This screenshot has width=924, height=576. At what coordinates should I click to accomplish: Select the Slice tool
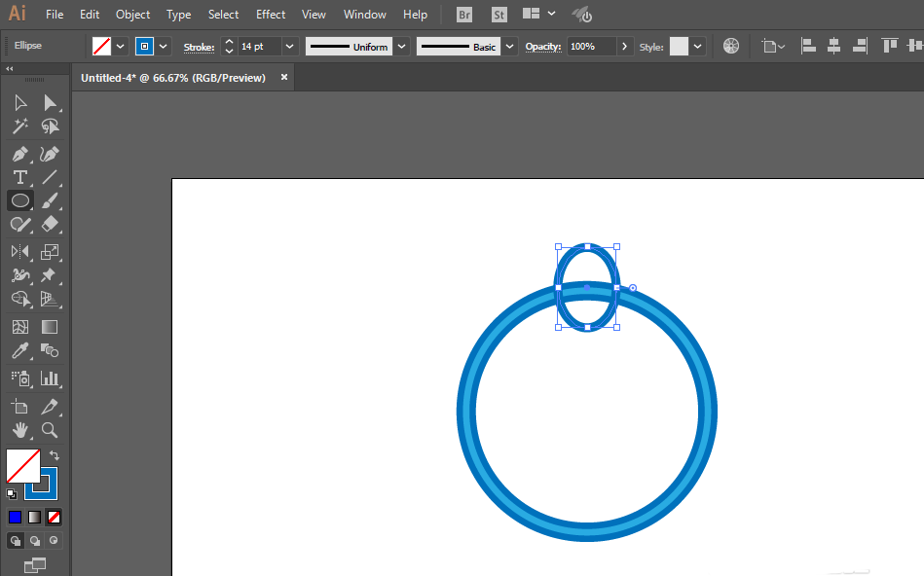[50, 407]
